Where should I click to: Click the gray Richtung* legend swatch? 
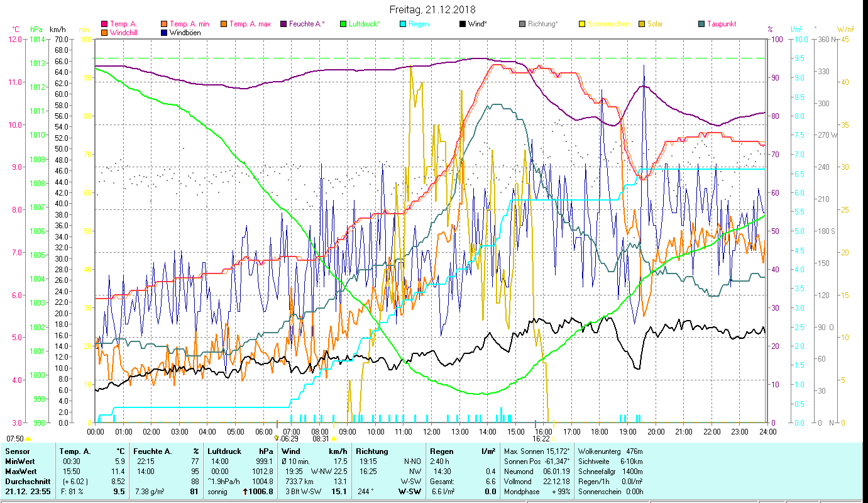[x=522, y=24]
